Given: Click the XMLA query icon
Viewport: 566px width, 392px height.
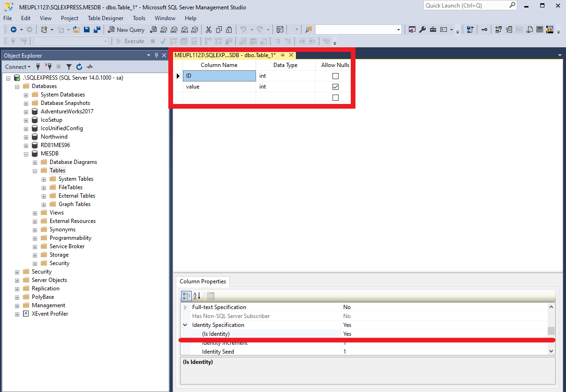Looking at the screenshot, I should click(x=184, y=30).
